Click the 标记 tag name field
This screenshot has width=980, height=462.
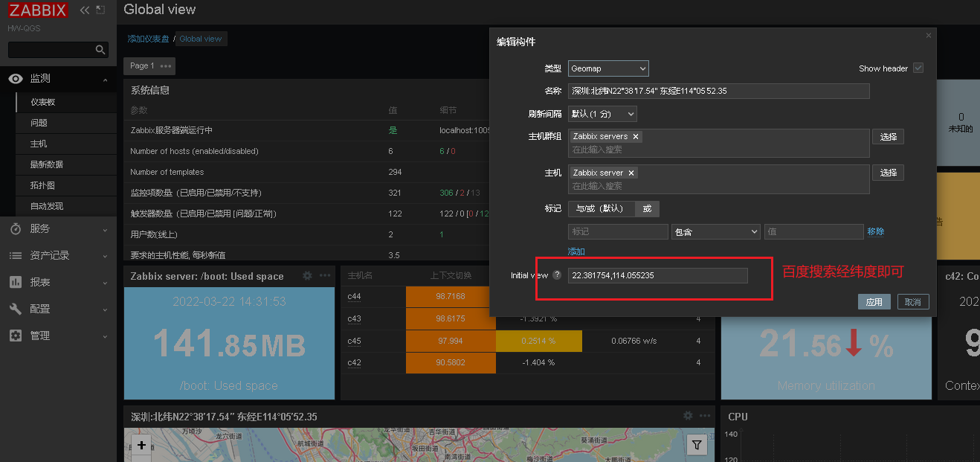[618, 232]
